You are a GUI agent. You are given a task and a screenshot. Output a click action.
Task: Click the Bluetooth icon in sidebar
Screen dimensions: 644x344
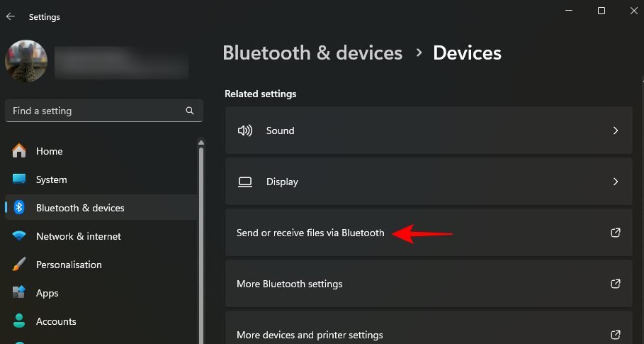20,208
